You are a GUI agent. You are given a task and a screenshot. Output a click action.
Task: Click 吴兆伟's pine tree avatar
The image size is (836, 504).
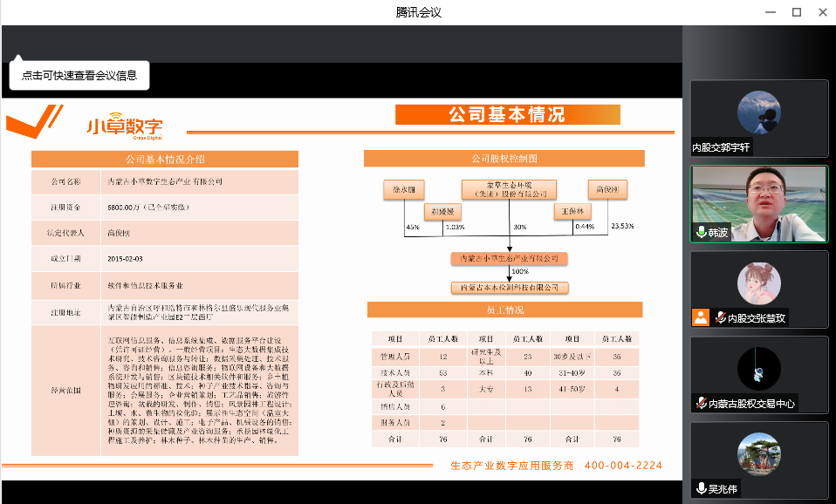pyautogui.click(x=758, y=454)
